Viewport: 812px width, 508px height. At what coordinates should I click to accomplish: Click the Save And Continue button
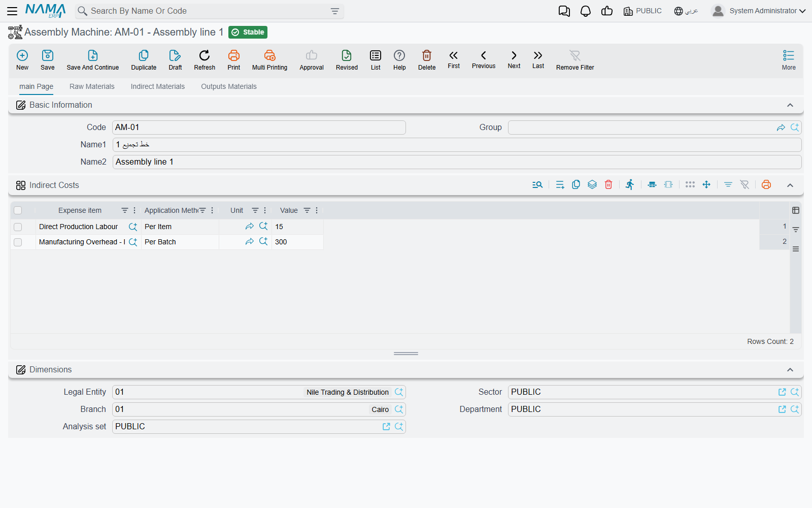coord(93,60)
